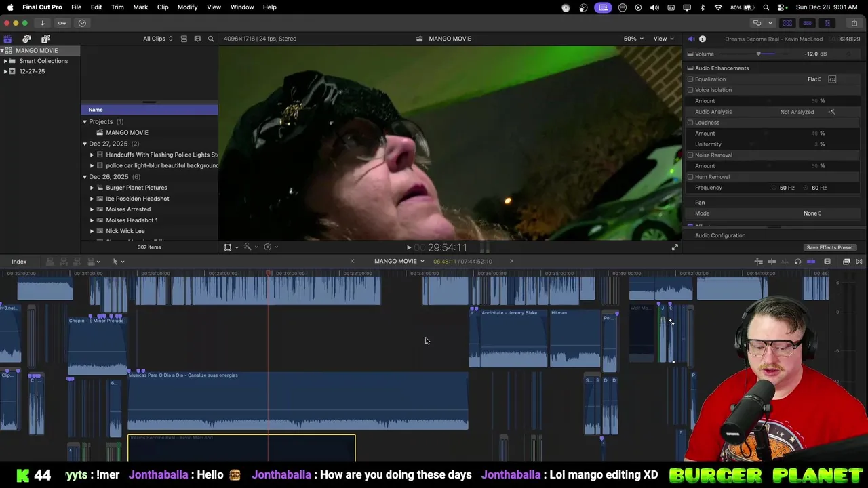The image size is (868, 488).
Task: Click the Import Media down-arrow button
Action: click(x=42, y=23)
